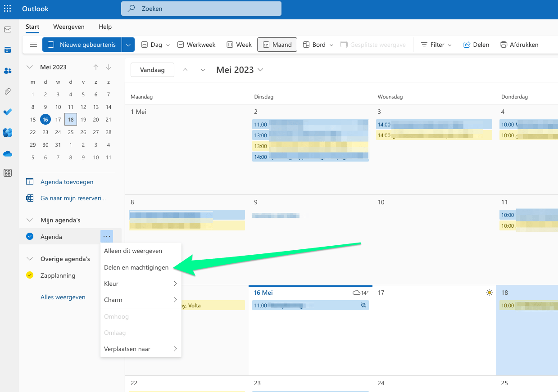Collapse Overige agenda's group
Screen dimensions: 558x392
[x=30, y=259]
